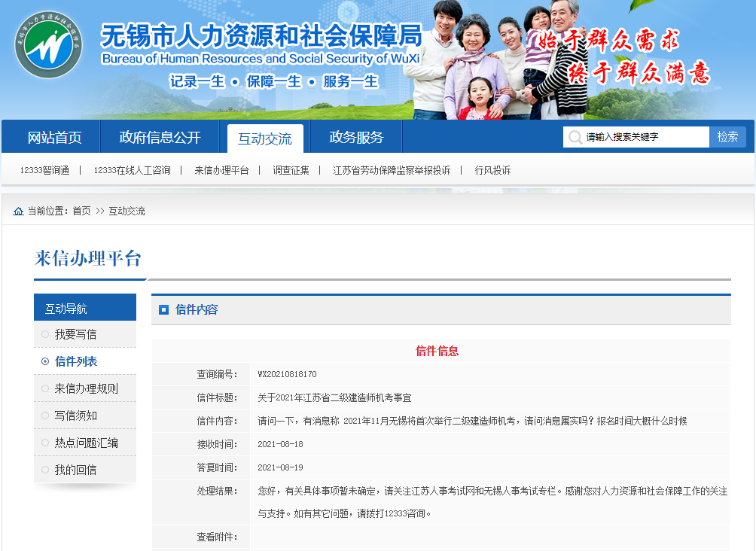The image size is (756, 551).
Task: Click the home icon in the breadcrumb bar
Action: (17, 211)
